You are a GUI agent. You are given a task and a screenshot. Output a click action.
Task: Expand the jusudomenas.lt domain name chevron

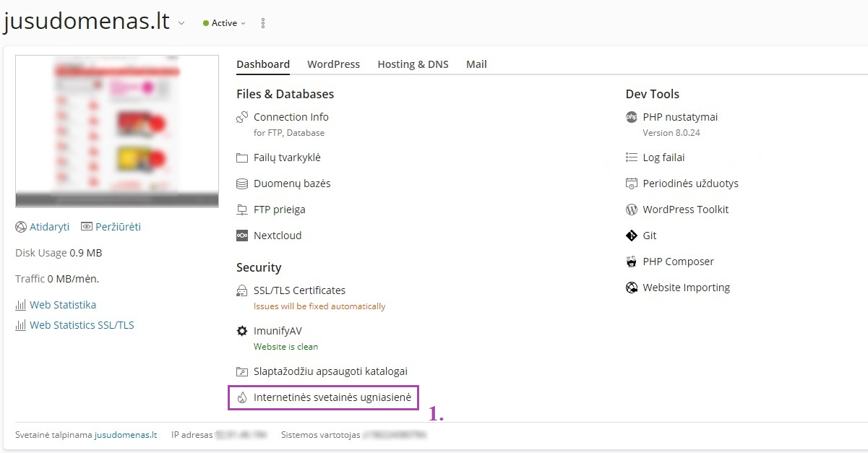(x=181, y=23)
